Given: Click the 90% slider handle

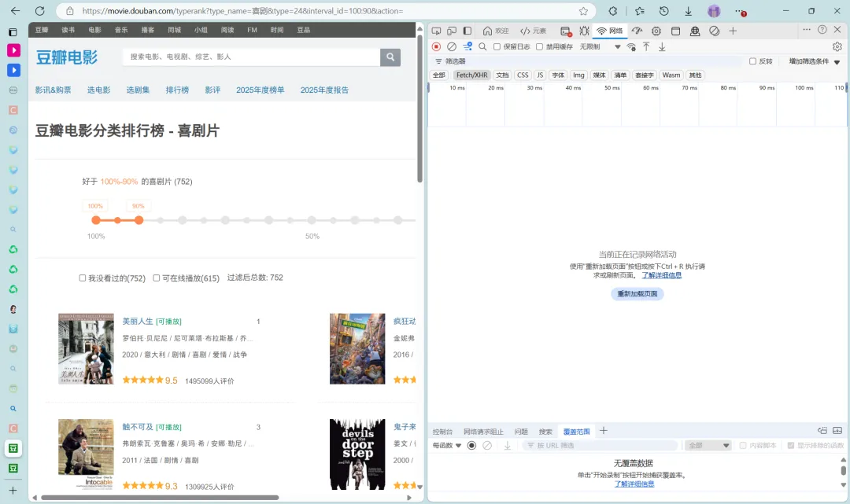Looking at the screenshot, I should tap(139, 220).
